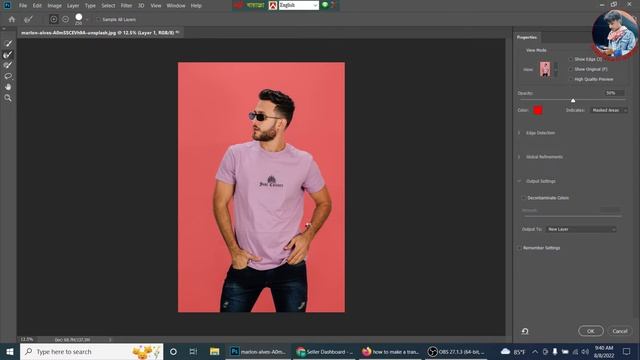Click the red overlay Color swatch
Screen dimensions: 640x360
click(x=538, y=110)
